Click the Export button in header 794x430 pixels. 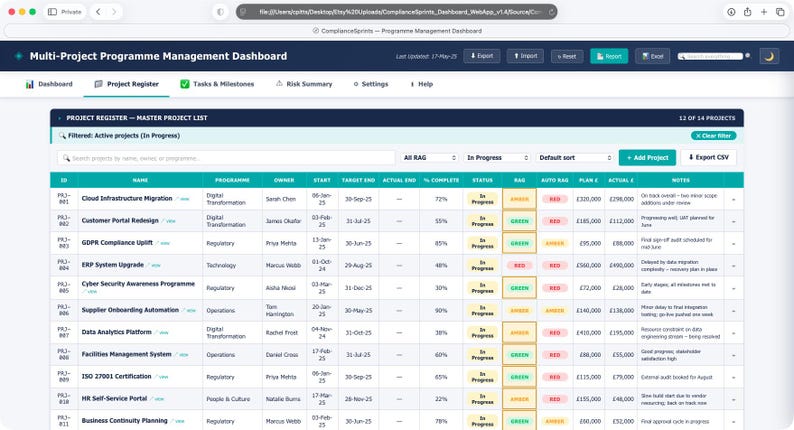click(x=482, y=56)
